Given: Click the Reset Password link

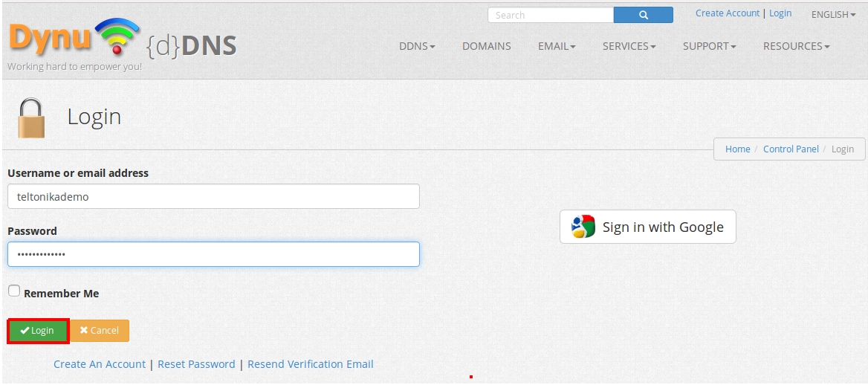Looking at the screenshot, I should (196, 364).
